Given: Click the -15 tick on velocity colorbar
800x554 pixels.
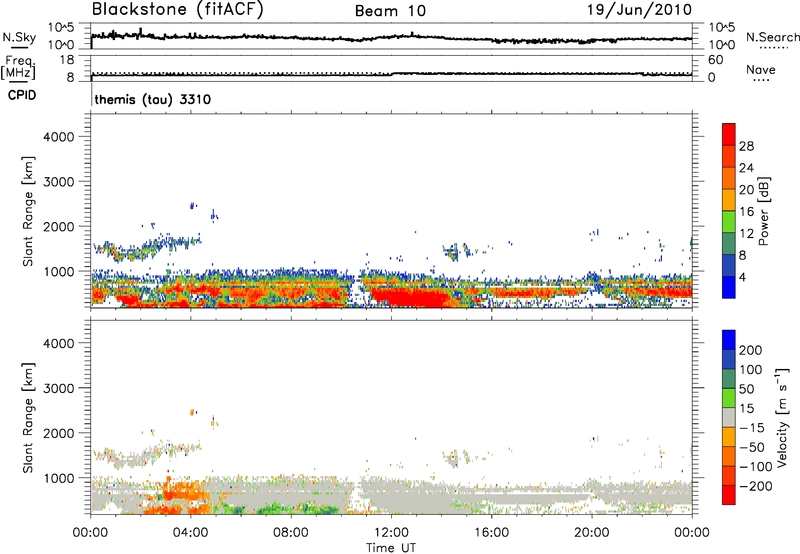Looking at the screenshot, I should [752, 427].
